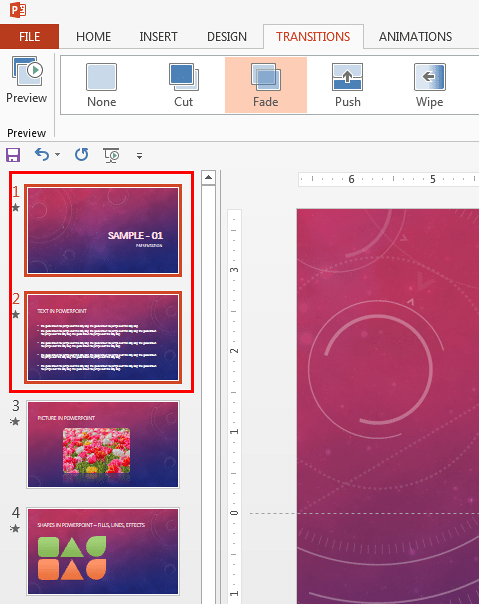479x604 pixels.
Task: Open Customize Quick Access Toolbar dropdown
Action: coord(139,156)
